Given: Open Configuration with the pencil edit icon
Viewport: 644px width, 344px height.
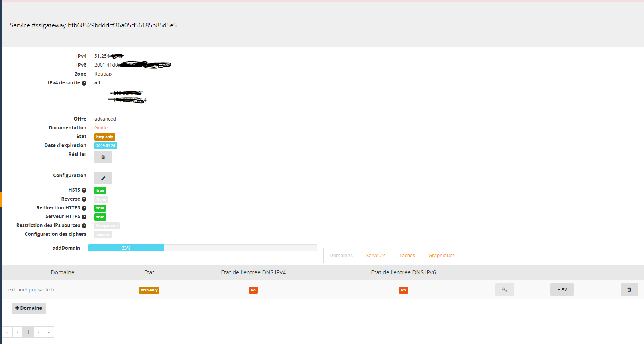Looking at the screenshot, I should [x=103, y=178].
